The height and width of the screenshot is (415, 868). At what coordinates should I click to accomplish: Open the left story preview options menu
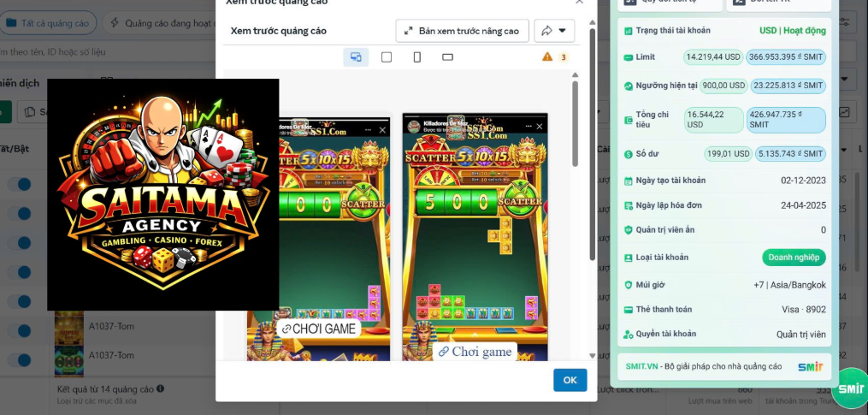pos(369,130)
